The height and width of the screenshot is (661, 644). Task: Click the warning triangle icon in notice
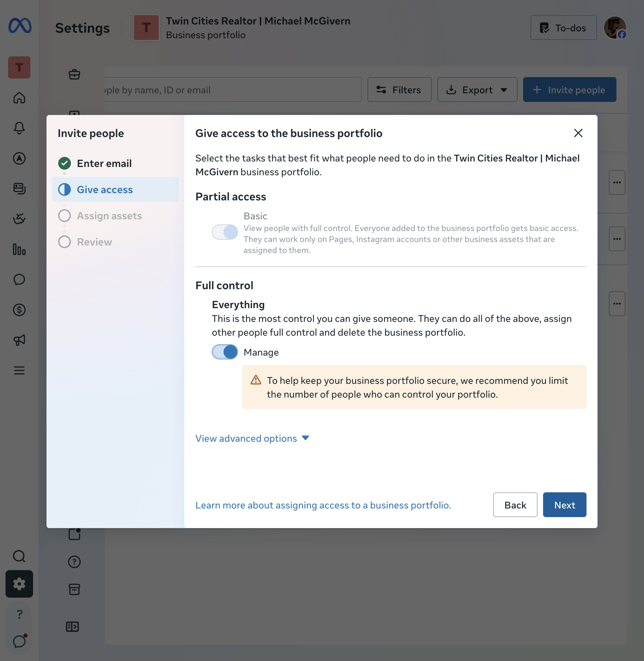(256, 380)
